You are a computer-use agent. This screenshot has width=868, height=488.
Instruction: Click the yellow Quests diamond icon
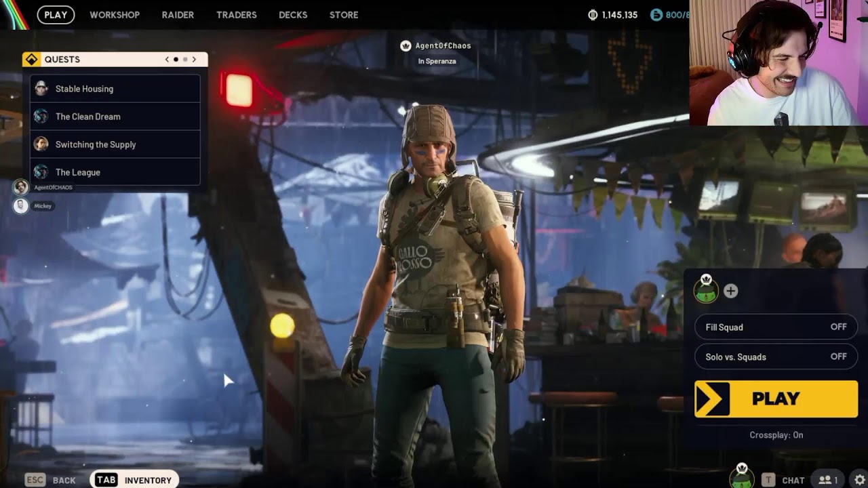point(31,60)
